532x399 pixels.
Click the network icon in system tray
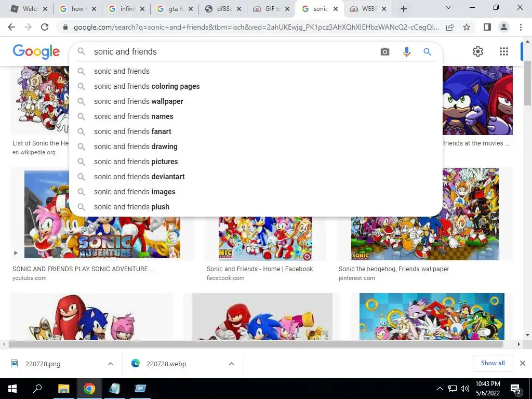[x=453, y=389]
